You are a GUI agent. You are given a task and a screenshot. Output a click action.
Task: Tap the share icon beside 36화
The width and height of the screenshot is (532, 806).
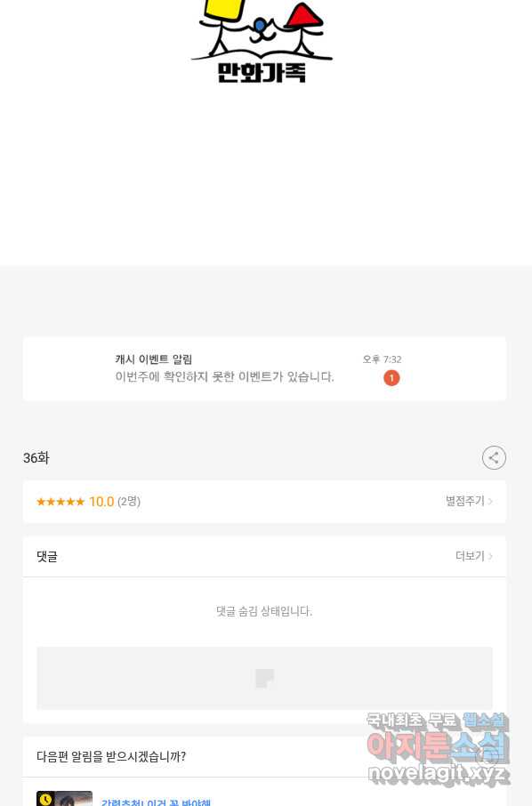[494, 457]
